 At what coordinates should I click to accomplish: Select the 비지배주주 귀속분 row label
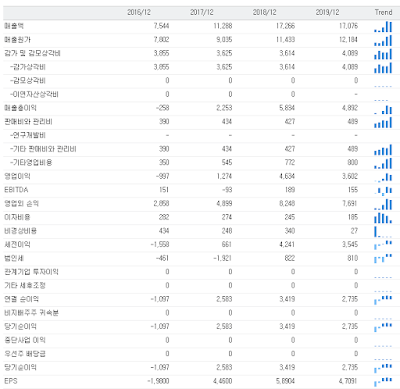(31, 313)
